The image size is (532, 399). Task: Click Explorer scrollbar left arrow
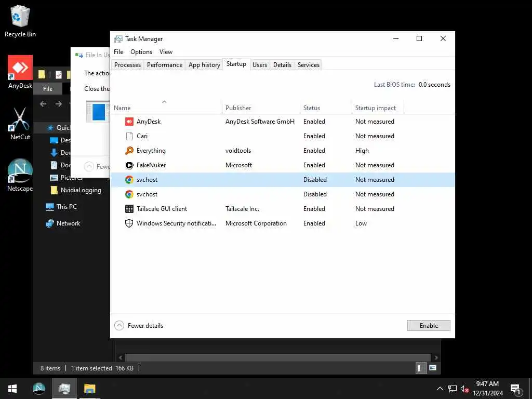121,357
